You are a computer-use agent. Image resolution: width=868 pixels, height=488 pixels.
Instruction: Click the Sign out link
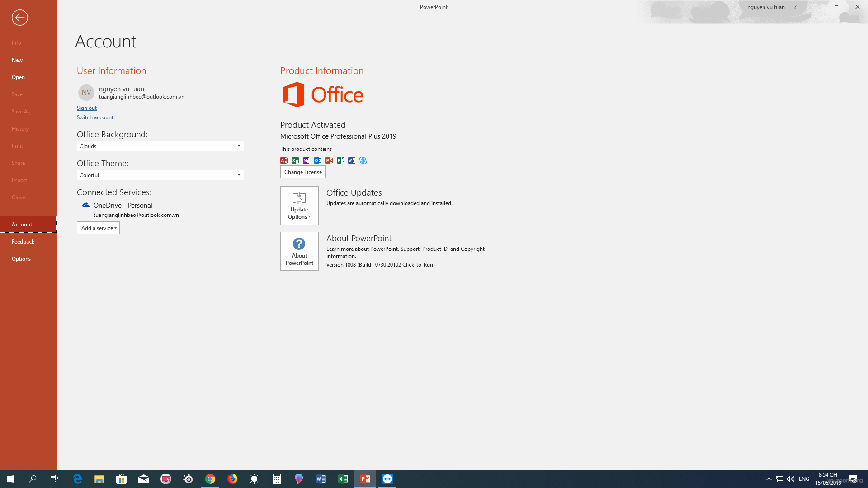(87, 108)
